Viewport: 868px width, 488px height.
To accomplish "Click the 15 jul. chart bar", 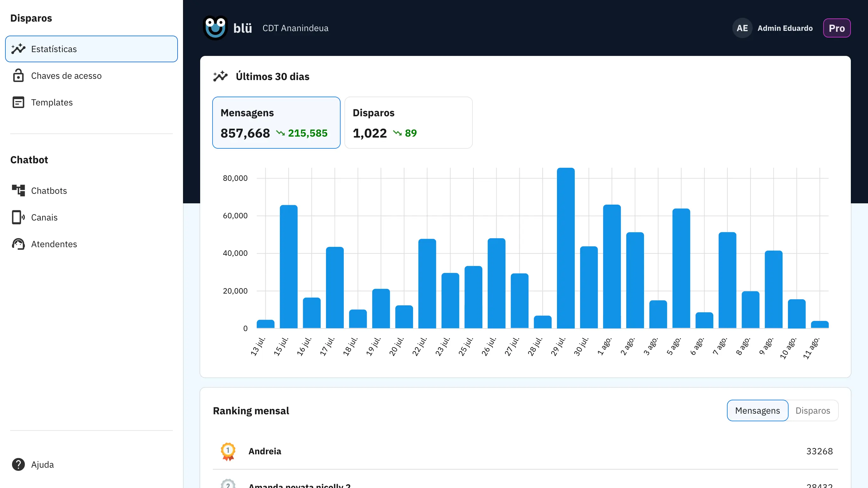I will tap(288, 266).
